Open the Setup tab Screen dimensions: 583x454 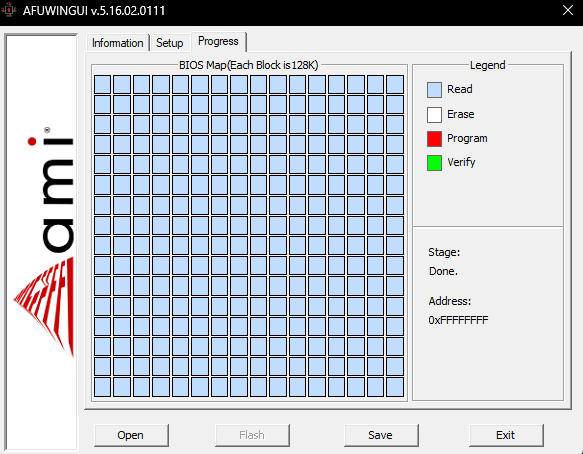coord(170,43)
